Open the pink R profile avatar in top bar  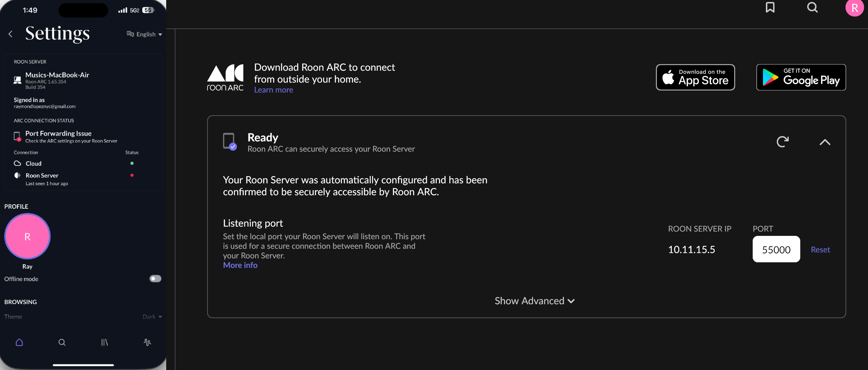click(x=855, y=8)
